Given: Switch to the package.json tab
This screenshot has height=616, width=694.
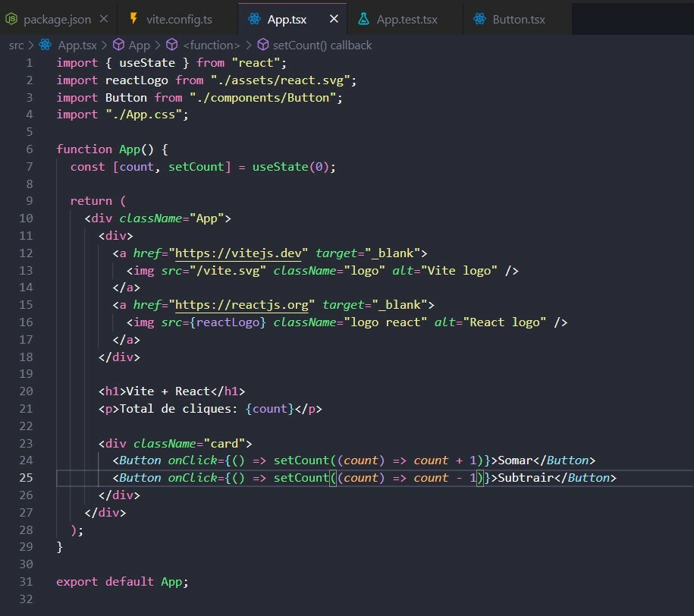Looking at the screenshot, I should (57, 20).
